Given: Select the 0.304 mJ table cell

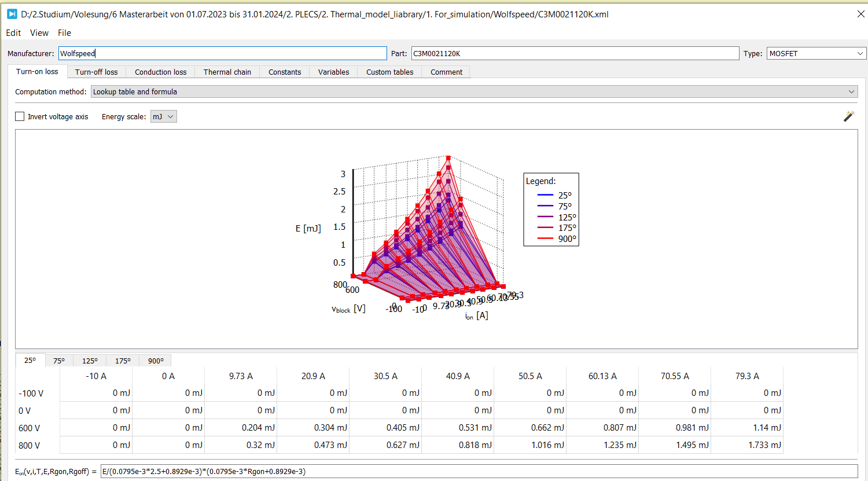Looking at the screenshot, I should 313,428.
